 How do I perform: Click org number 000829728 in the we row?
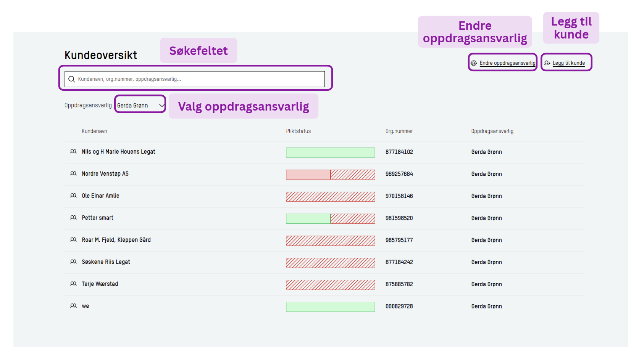(x=399, y=306)
